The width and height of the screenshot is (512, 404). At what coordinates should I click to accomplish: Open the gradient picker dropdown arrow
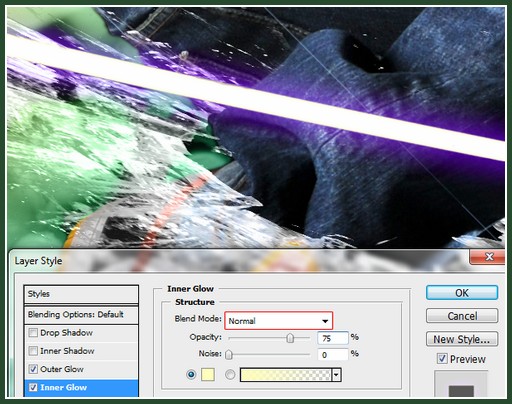click(x=336, y=375)
